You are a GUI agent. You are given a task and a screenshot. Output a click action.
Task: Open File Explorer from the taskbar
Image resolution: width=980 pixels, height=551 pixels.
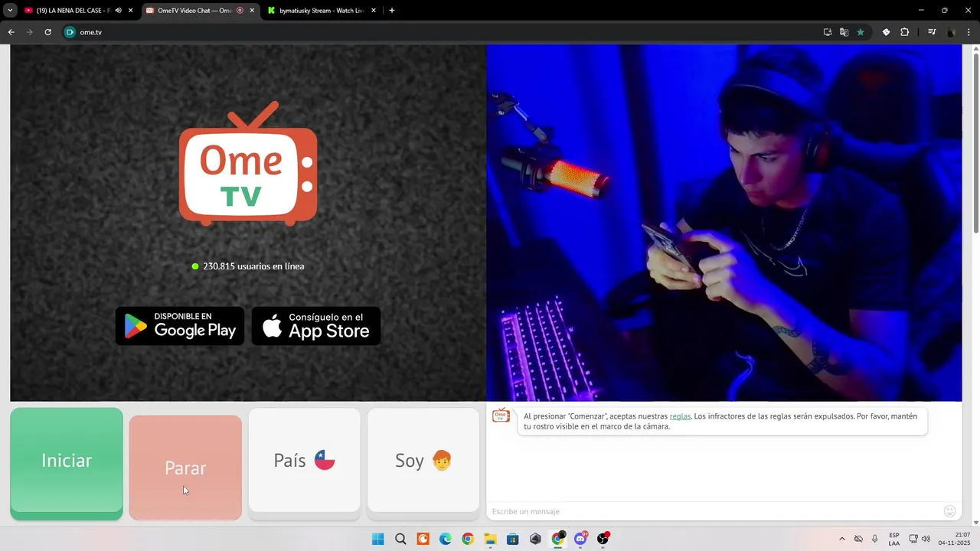490,539
